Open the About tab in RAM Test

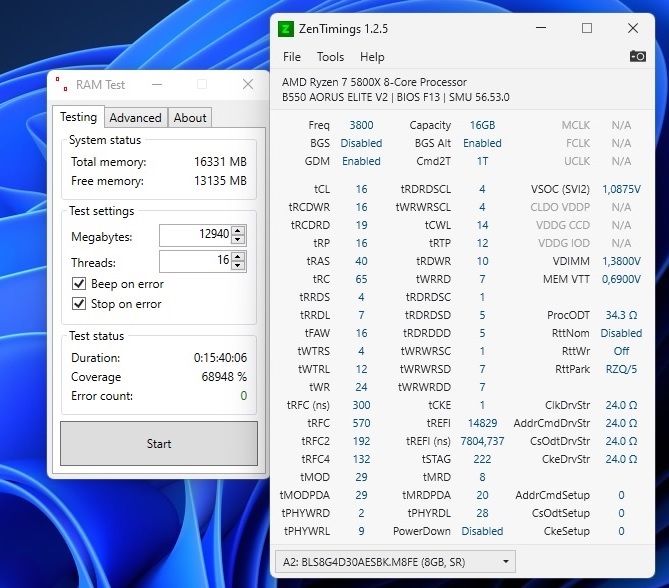(x=190, y=118)
